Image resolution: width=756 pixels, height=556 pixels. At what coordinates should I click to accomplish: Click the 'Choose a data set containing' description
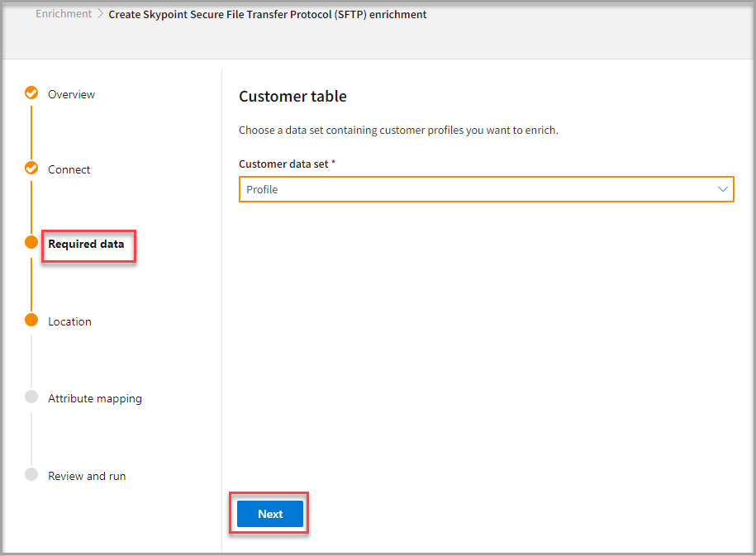(398, 131)
